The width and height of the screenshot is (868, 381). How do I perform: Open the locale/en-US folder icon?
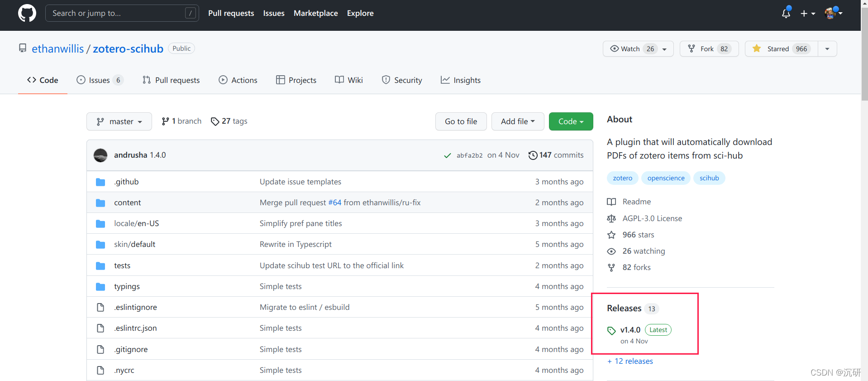pos(100,224)
